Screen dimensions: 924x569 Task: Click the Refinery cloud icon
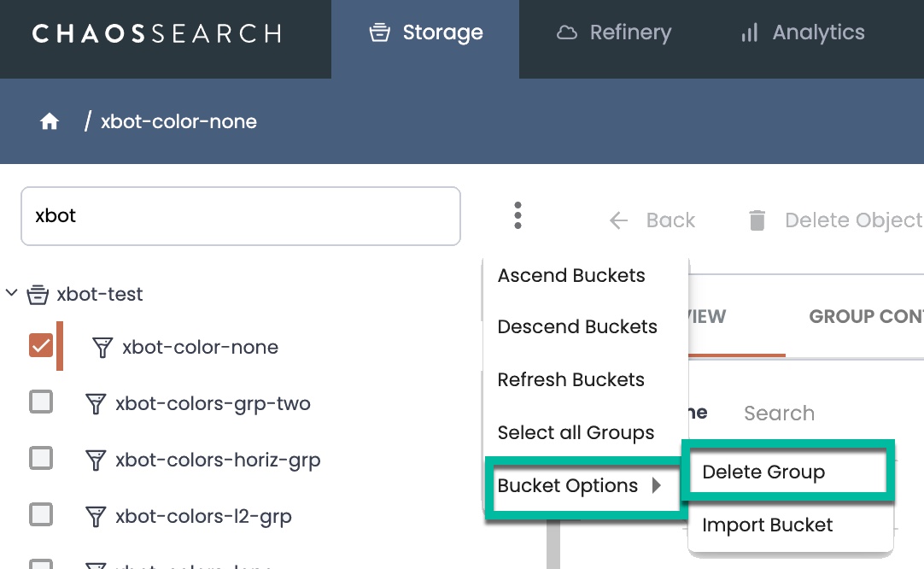pyautogui.click(x=567, y=33)
